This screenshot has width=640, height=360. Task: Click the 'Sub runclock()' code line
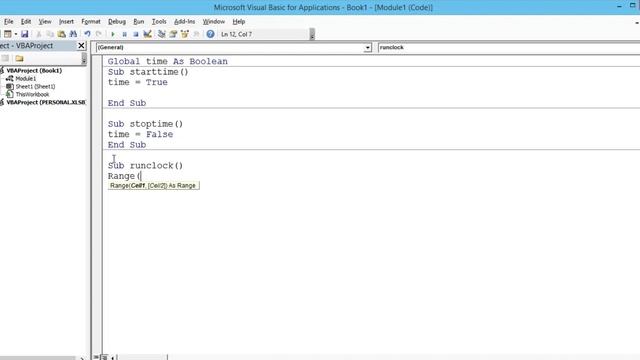pyautogui.click(x=145, y=165)
